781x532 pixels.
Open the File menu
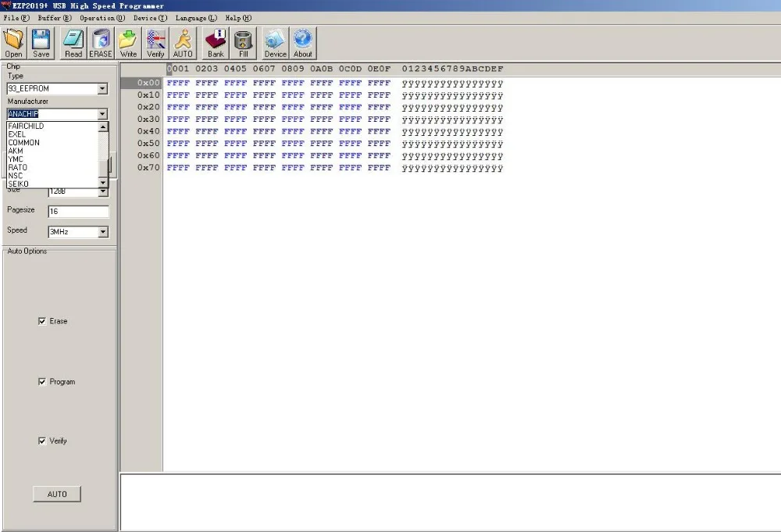click(x=16, y=18)
